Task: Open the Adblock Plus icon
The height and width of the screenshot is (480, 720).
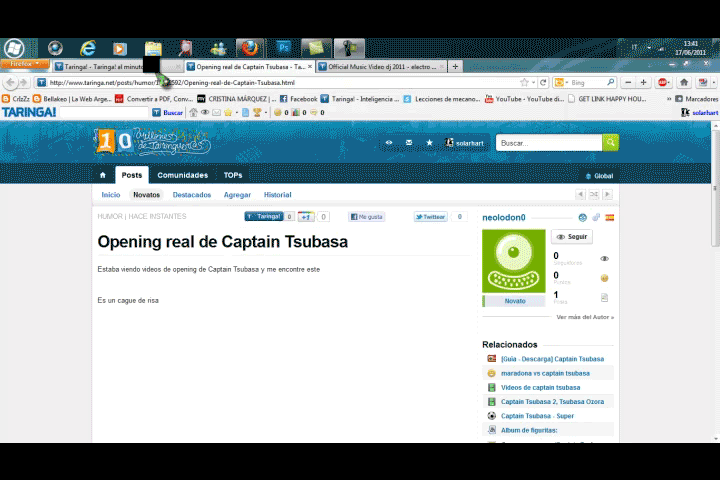Action: 662,83
